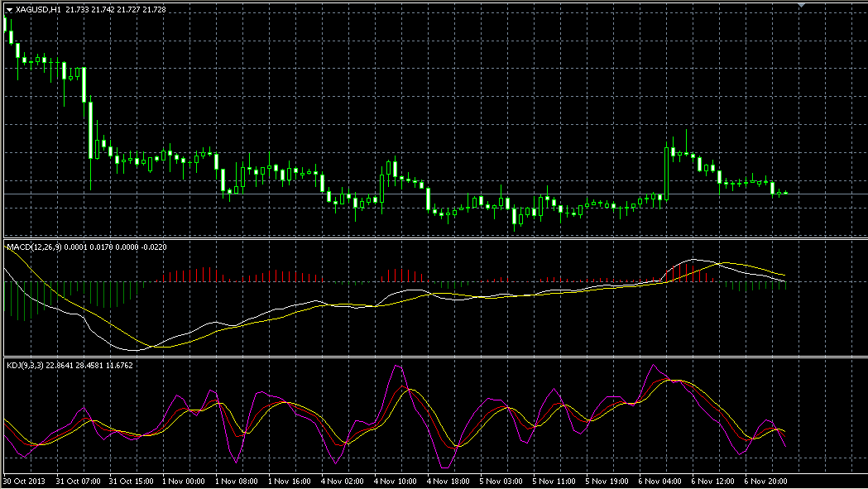The height and width of the screenshot is (489, 868).
Task: Click the 1 Nov 08:00 time label
Action: pos(237,482)
